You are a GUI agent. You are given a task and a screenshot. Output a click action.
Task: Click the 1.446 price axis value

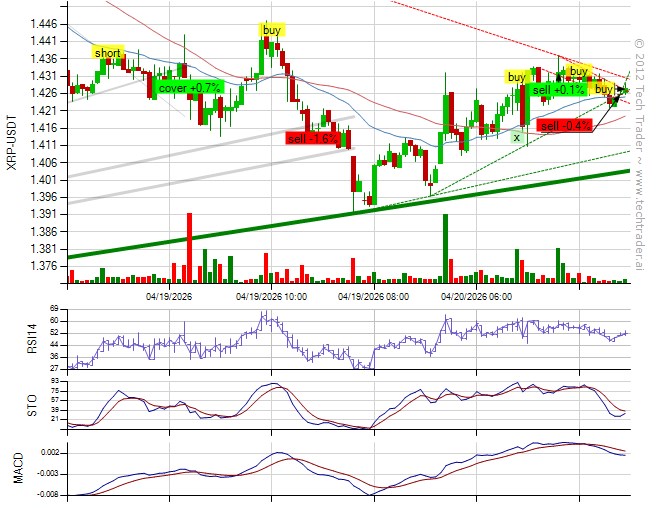click(x=43, y=24)
